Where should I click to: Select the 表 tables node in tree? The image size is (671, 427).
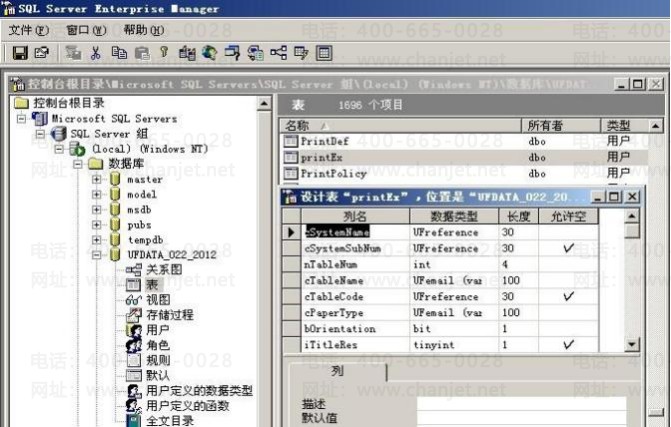(152, 285)
